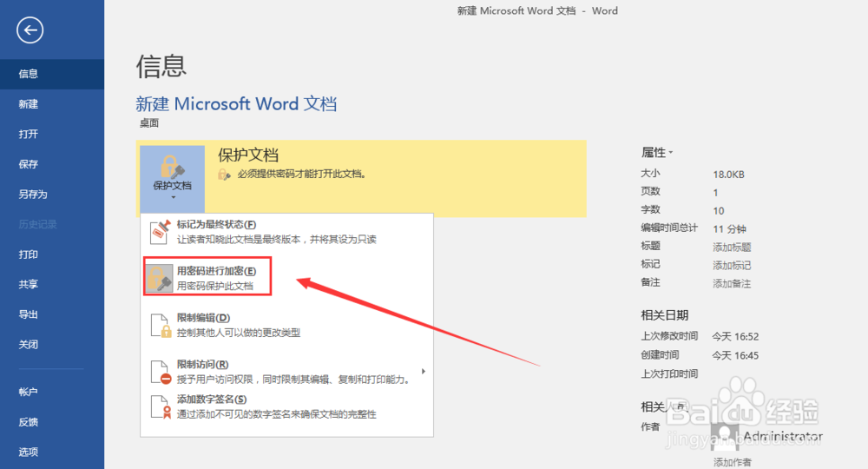868x469 pixels.
Task: Click 用密码进行加密(E) menu entry text
Action: (216, 271)
